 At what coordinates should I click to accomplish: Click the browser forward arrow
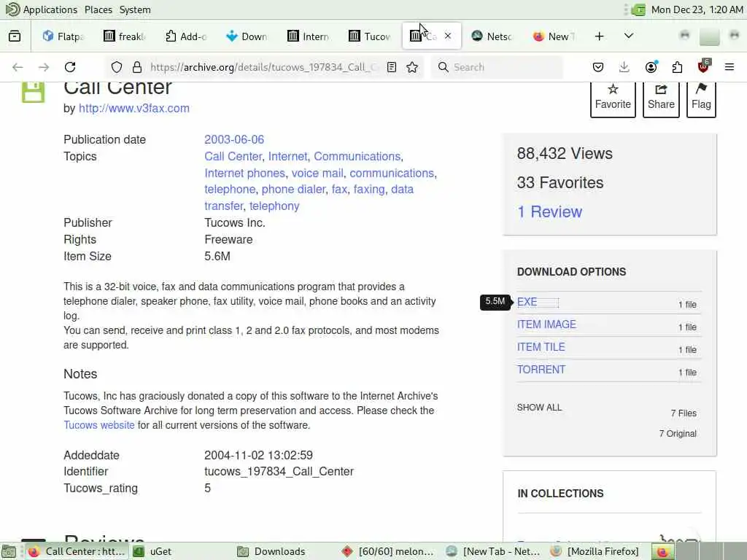[44, 67]
